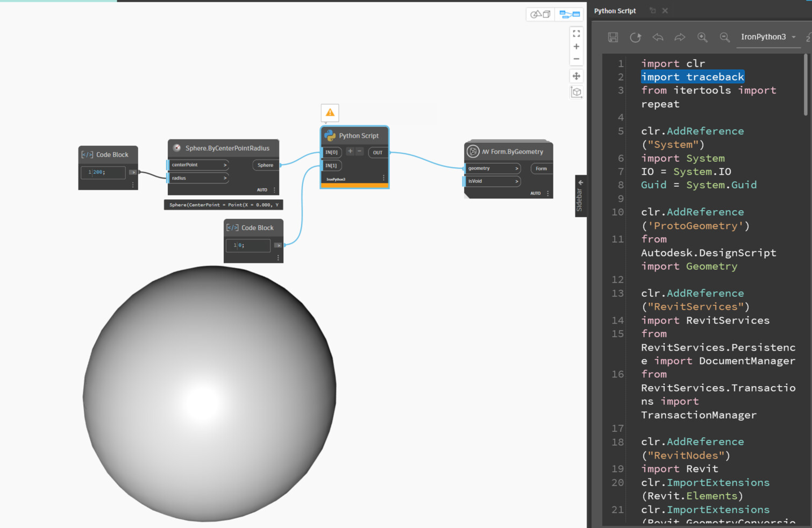Screen dimensions: 812x528
Task: Expand radius port chevron
Action: [225, 178]
